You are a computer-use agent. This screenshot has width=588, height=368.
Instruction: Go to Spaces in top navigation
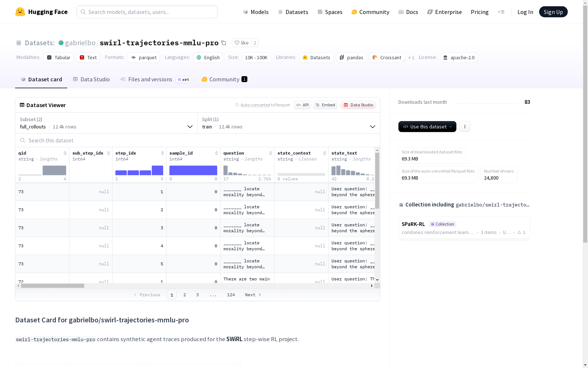(x=330, y=12)
